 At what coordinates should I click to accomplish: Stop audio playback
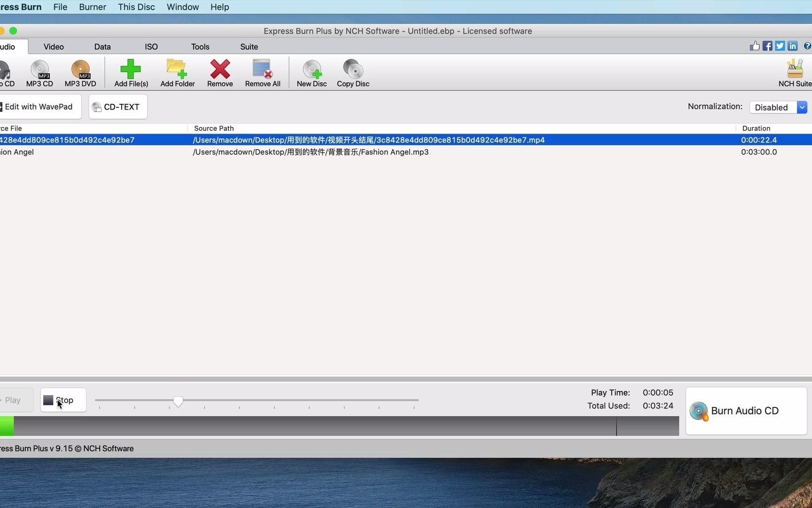(x=63, y=400)
